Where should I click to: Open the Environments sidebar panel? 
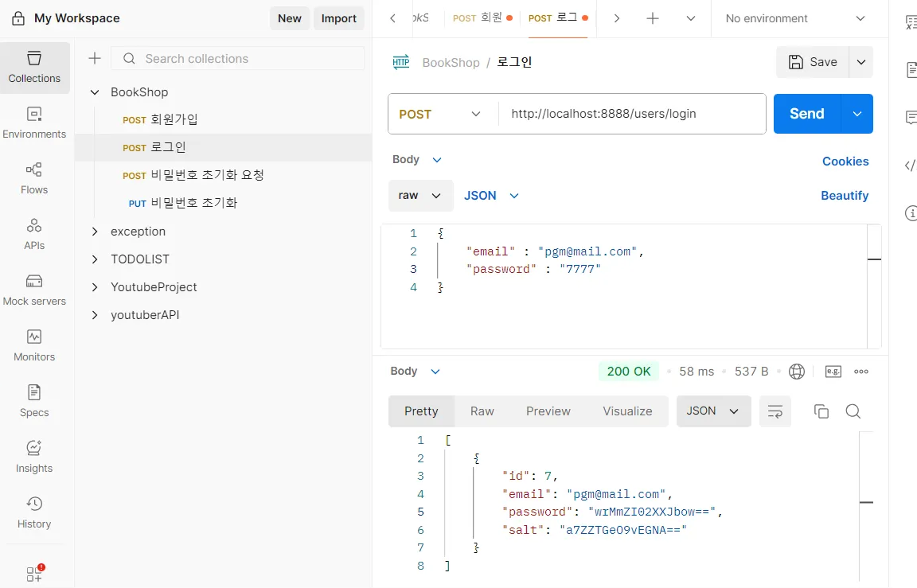point(34,123)
